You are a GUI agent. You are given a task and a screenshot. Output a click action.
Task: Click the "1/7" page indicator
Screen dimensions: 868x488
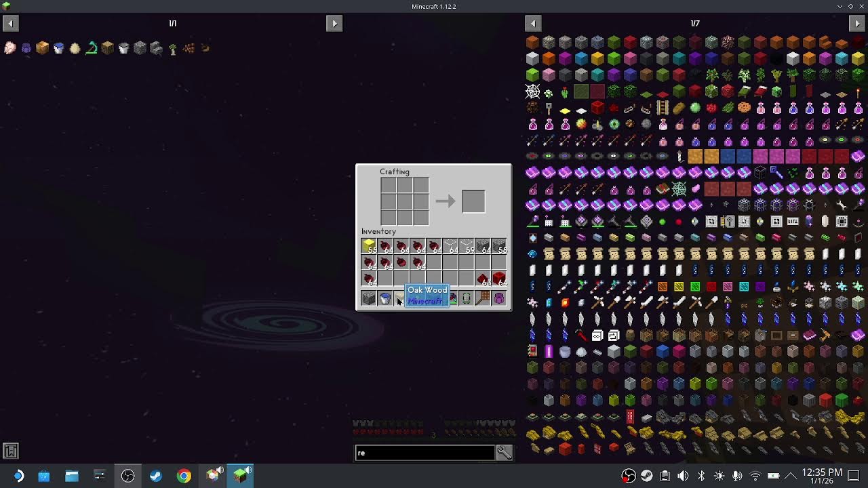tap(695, 24)
